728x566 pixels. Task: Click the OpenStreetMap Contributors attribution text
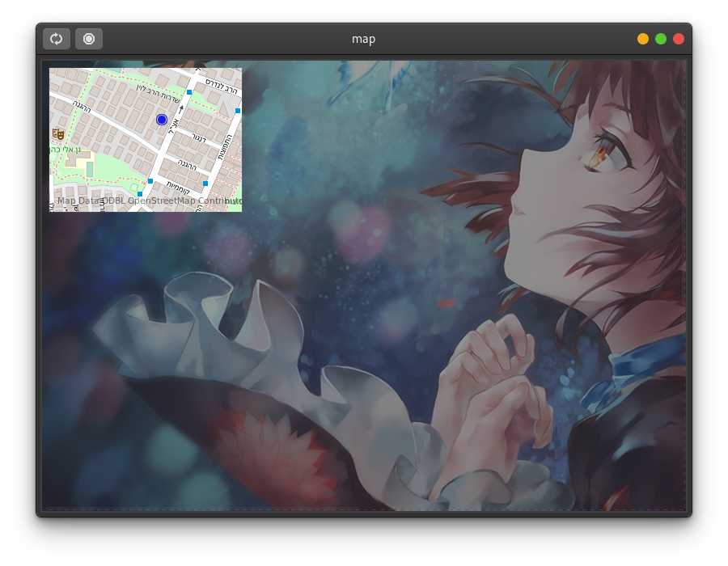click(x=149, y=201)
